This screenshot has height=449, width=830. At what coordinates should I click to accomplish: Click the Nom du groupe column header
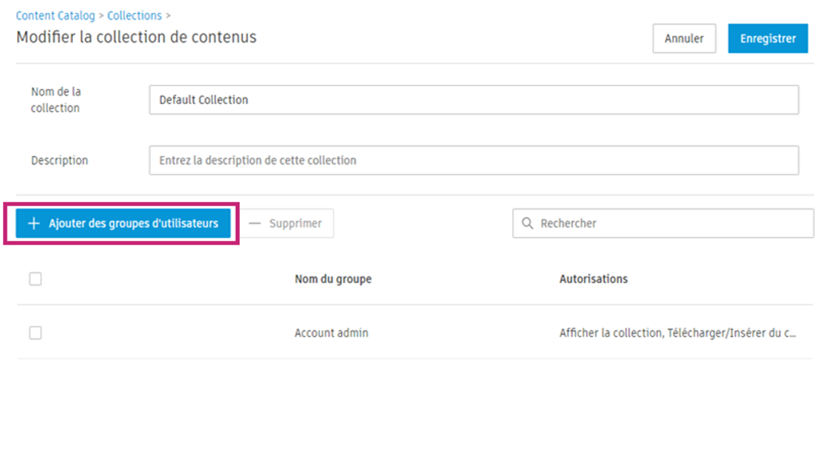click(x=333, y=279)
